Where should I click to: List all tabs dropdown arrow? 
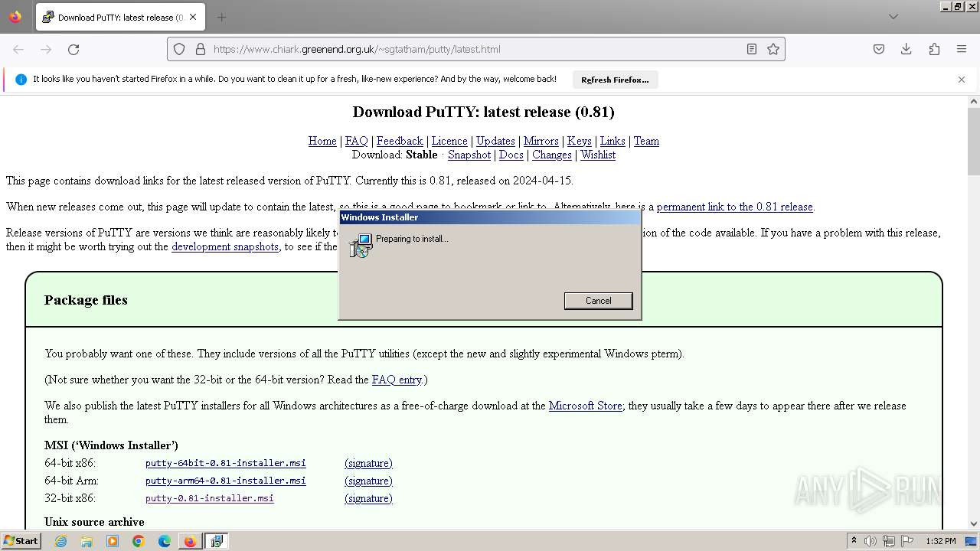pos(893,17)
